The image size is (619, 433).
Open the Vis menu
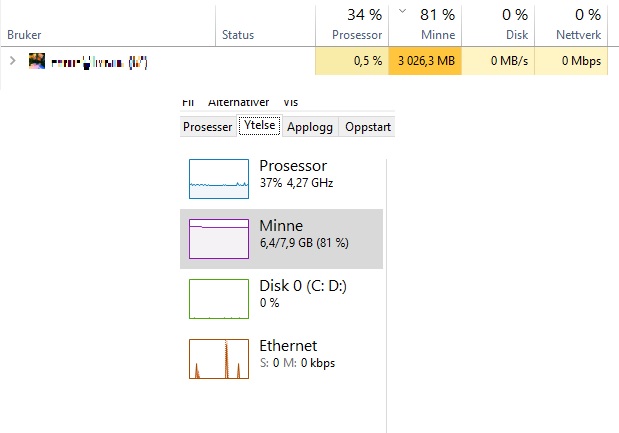point(291,102)
